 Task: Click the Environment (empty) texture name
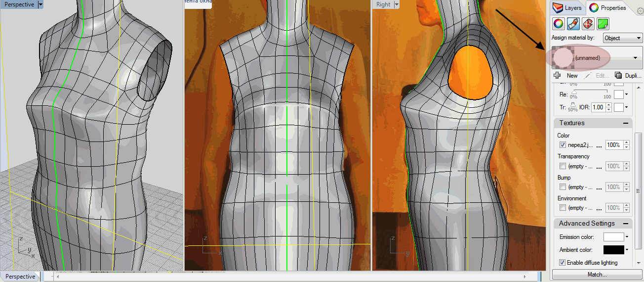pyautogui.click(x=581, y=208)
